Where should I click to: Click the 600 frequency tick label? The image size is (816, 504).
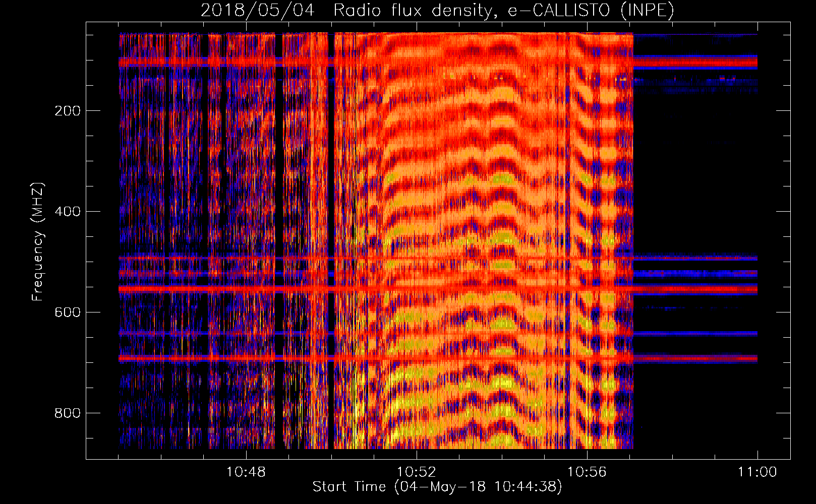tap(68, 312)
